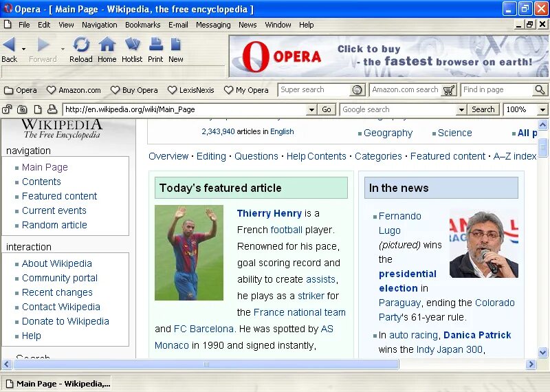Focus the Super search input field
This screenshot has width=550, height=392.
pos(315,90)
